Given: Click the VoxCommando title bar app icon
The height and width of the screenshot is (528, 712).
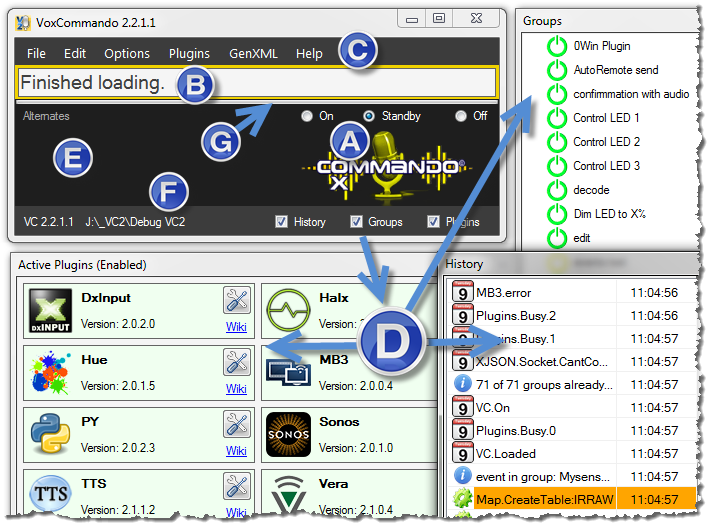Looking at the screenshot, I should [x=23, y=22].
